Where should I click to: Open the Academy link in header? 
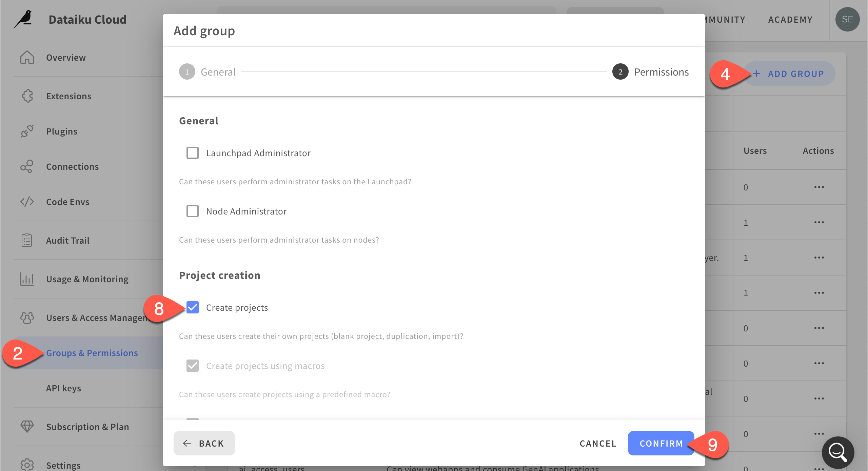click(x=790, y=20)
